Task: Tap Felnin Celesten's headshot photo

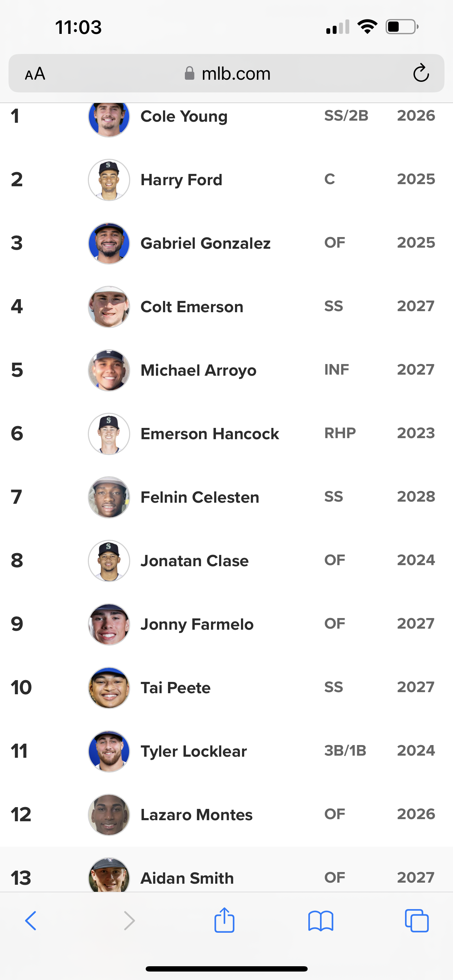Action: 109,498
